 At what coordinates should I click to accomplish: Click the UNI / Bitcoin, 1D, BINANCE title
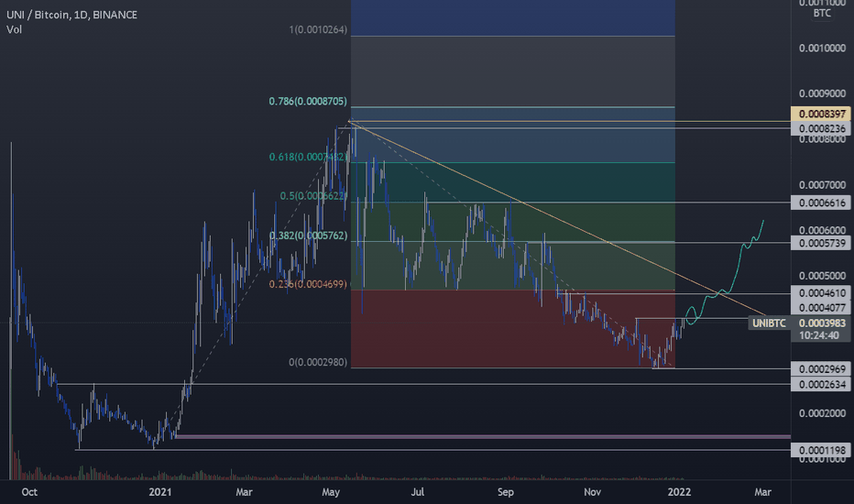(71, 15)
